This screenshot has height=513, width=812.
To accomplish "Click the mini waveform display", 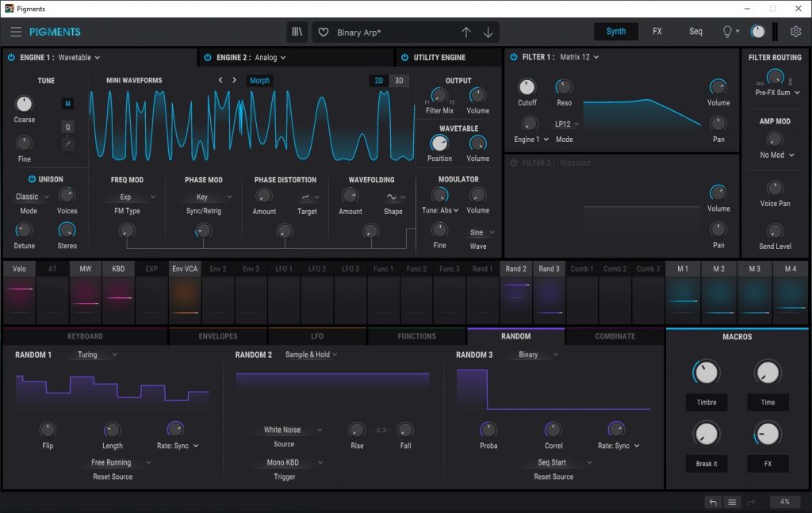I will click(x=251, y=125).
